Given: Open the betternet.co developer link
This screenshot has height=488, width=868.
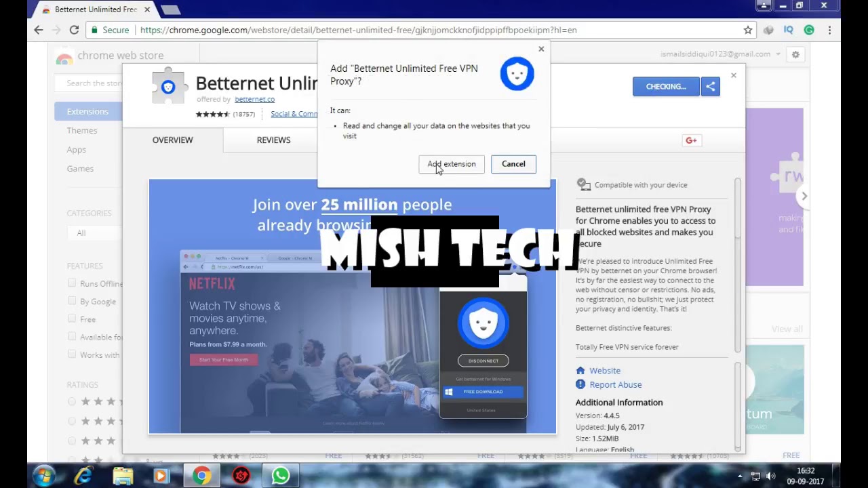Looking at the screenshot, I should (254, 99).
